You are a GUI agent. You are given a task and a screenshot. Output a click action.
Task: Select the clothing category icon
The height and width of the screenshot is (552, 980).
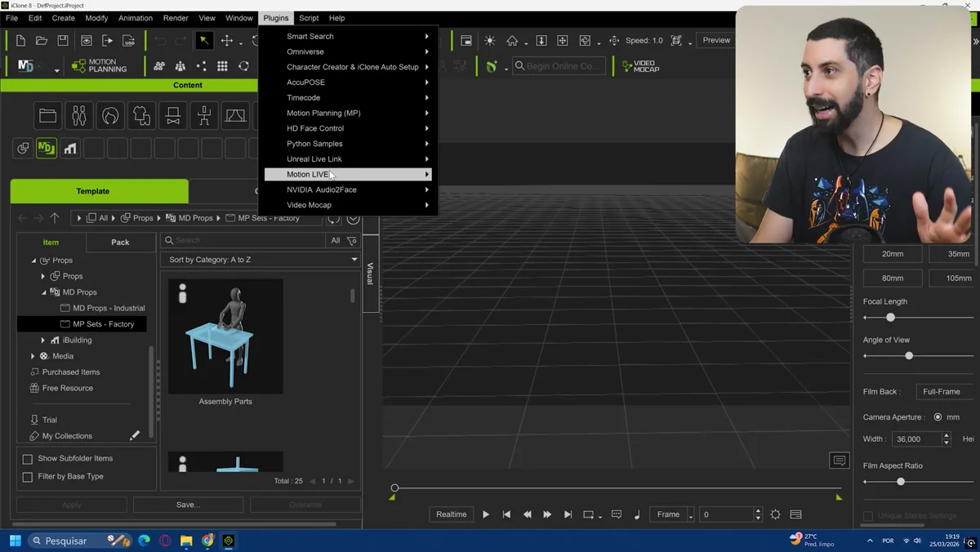click(x=140, y=115)
